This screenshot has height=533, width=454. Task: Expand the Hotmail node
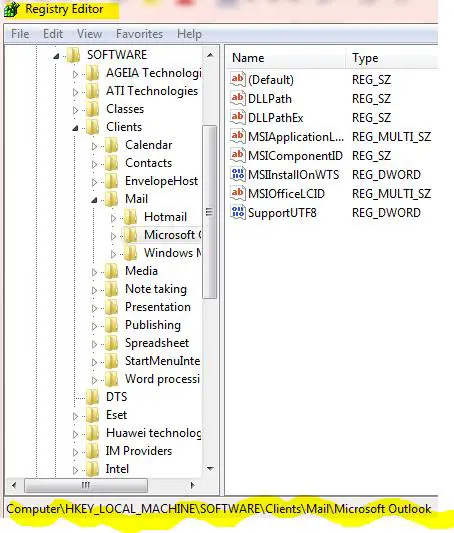(x=114, y=218)
